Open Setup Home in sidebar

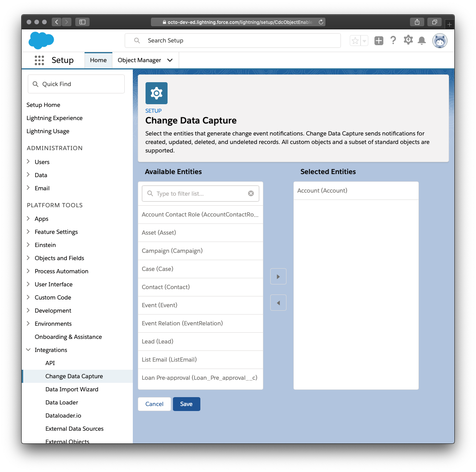tap(43, 105)
